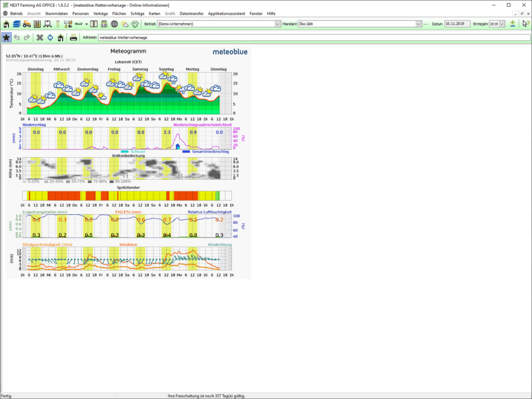The height and width of the screenshot is (399, 532).
Task: Click the back navigation arrow
Action: (x=18, y=37)
